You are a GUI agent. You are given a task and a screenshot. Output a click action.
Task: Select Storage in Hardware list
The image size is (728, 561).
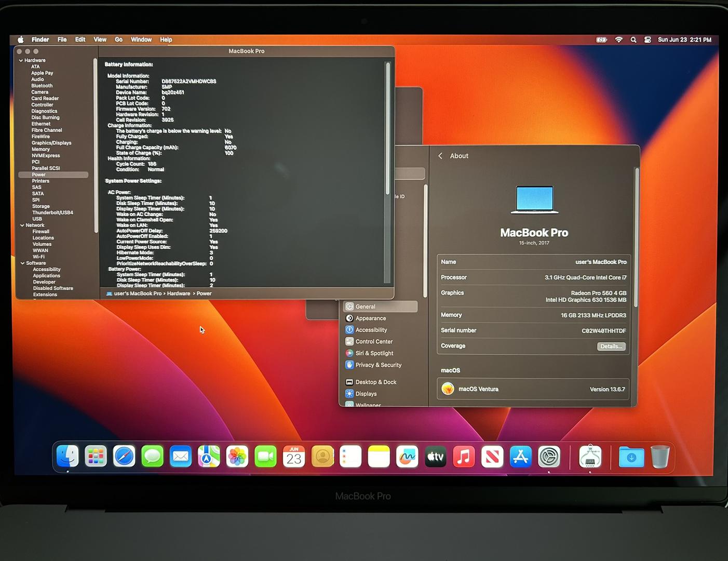pos(41,206)
